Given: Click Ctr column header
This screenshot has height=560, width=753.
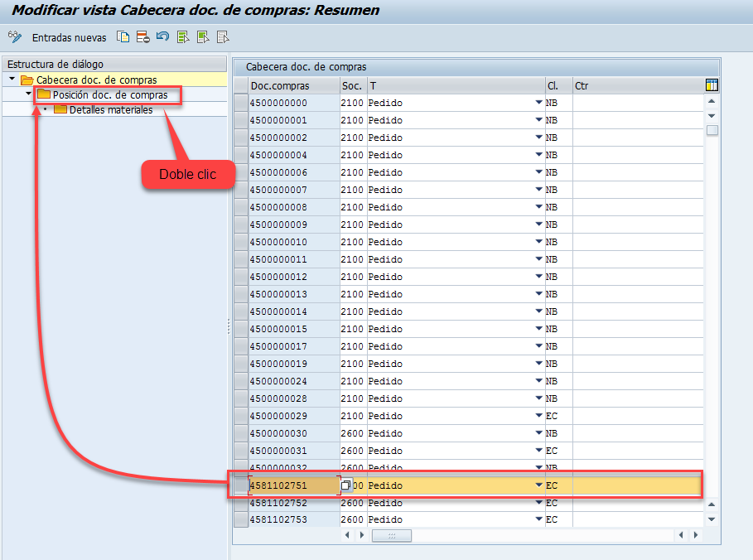Looking at the screenshot, I should pos(638,85).
